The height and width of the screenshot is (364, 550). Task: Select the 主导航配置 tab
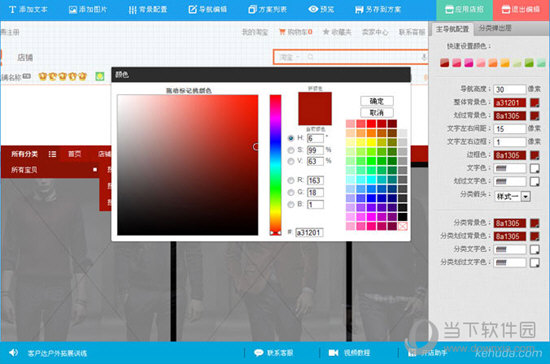(x=452, y=29)
